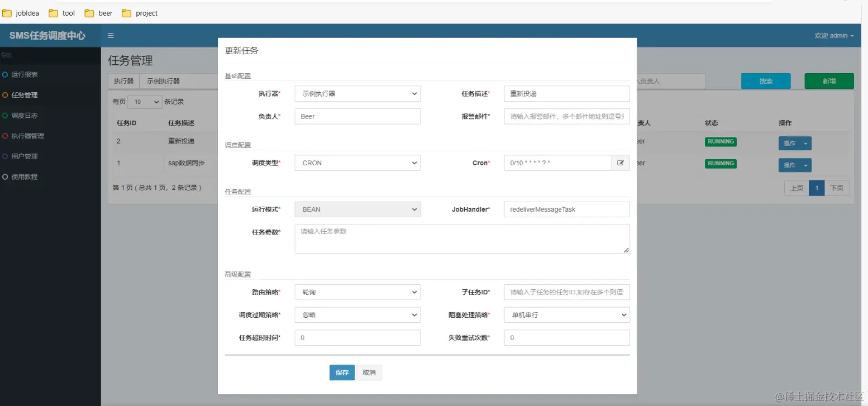Open the 调度过期策略 忽略 dropdown

[357, 315]
